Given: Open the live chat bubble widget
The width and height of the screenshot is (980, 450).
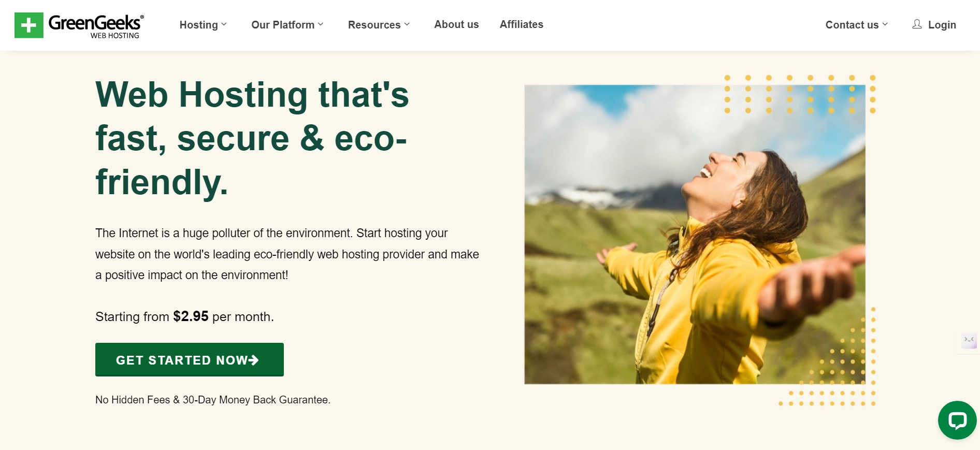Looking at the screenshot, I should 957,420.
